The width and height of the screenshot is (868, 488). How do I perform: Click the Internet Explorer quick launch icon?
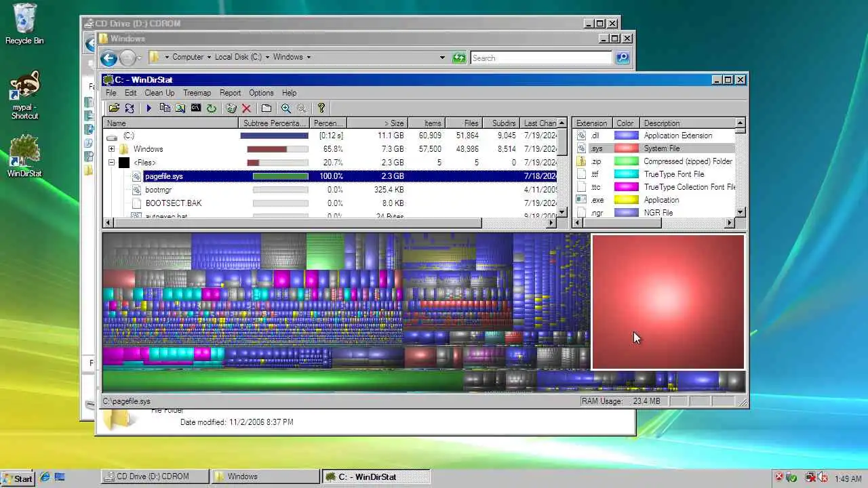coord(45,477)
